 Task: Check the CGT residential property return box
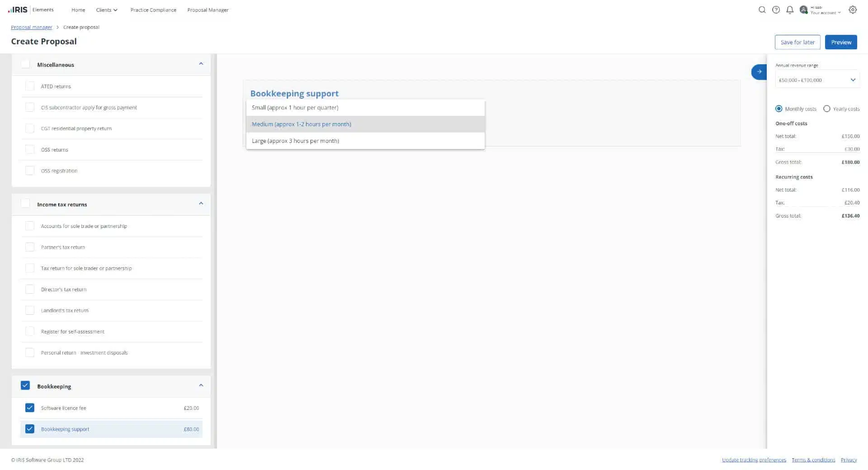point(30,128)
